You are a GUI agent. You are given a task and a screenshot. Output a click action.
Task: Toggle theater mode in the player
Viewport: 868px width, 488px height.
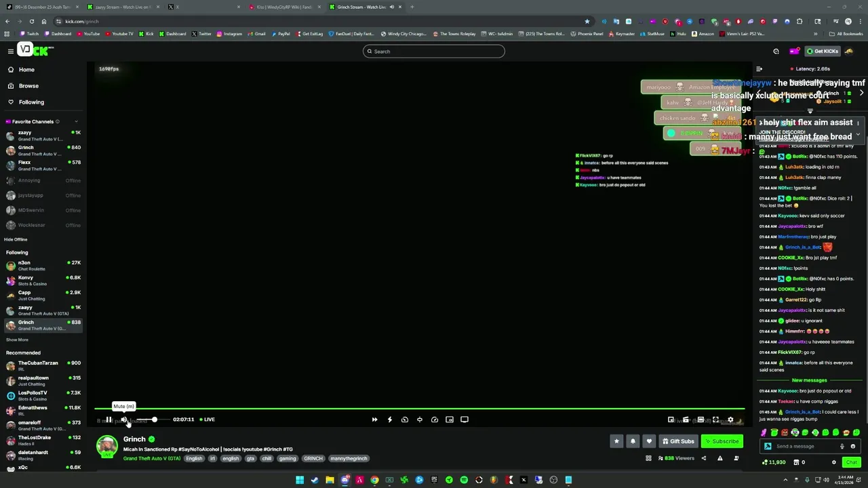pyautogui.click(x=701, y=420)
